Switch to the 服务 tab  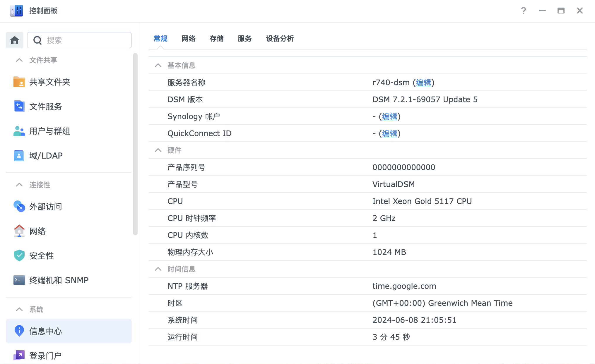pos(245,39)
